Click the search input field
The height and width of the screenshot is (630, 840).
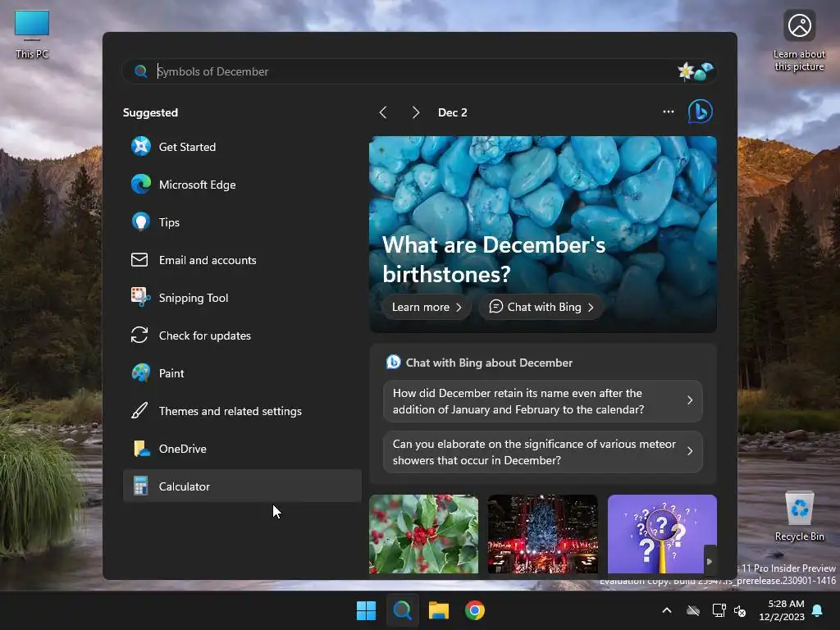coord(419,71)
